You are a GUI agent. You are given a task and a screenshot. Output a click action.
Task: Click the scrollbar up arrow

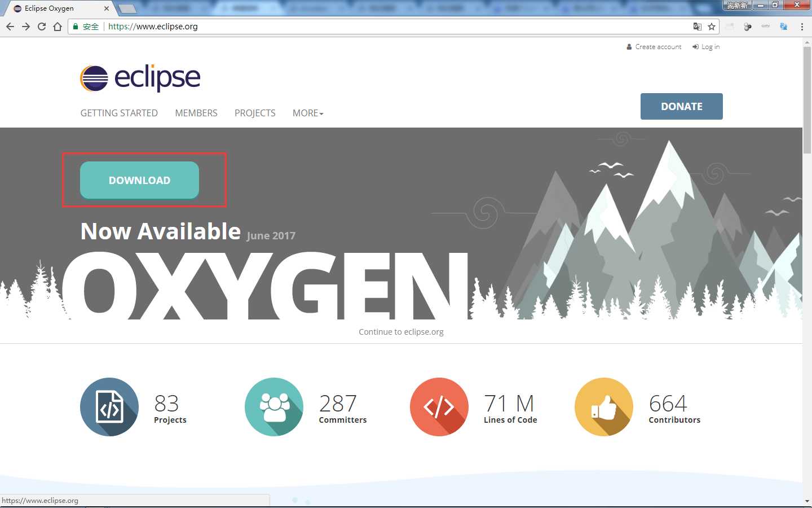807,42
